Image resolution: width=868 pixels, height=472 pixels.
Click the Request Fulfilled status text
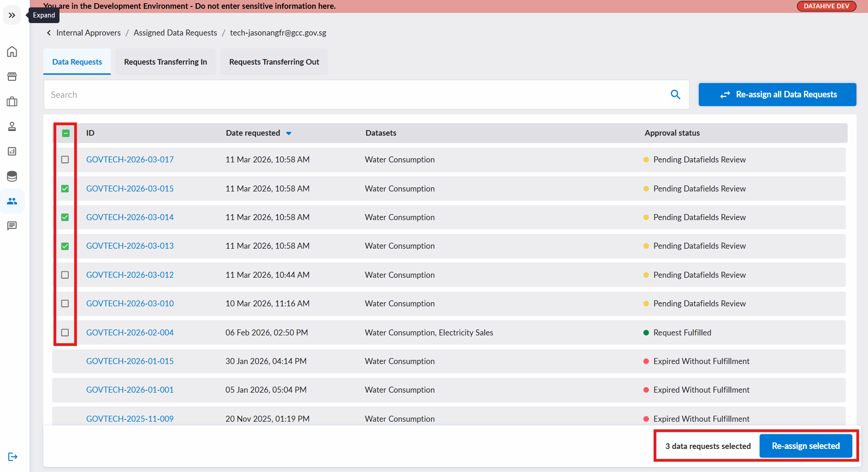coord(682,333)
